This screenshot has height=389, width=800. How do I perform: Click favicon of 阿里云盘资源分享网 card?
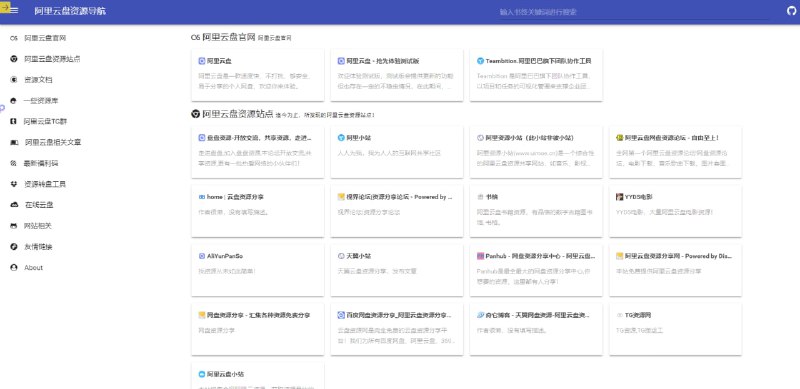[619, 256]
